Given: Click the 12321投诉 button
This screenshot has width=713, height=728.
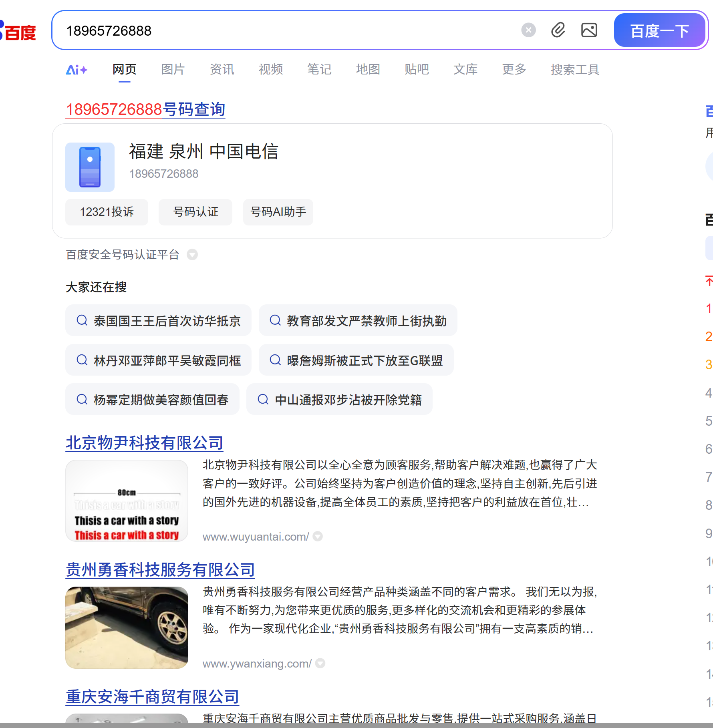Looking at the screenshot, I should (x=107, y=212).
